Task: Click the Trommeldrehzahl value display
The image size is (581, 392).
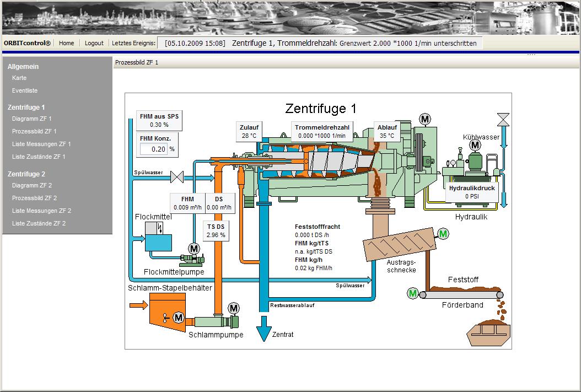Action: [x=321, y=136]
